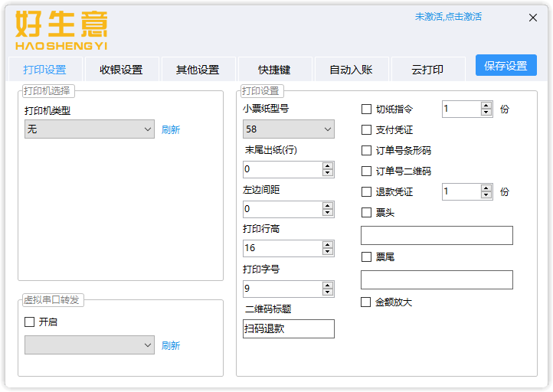Increase 打印行高 value with up arrow
Viewport: 553px width, 392px height.
point(328,245)
